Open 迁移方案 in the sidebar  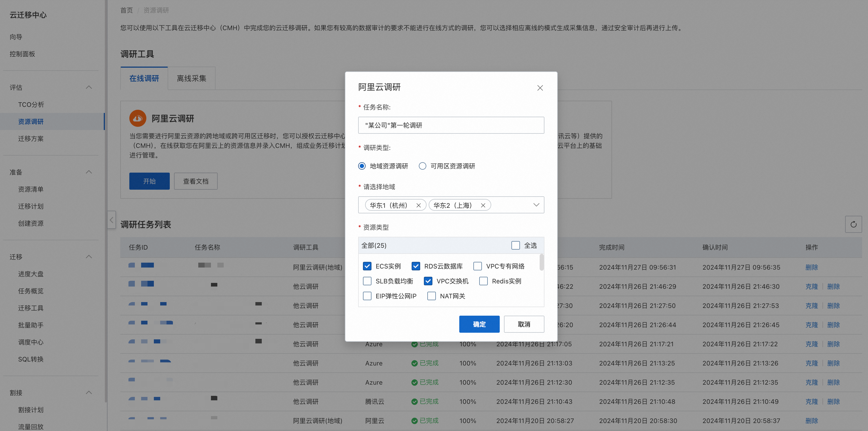coord(31,139)
